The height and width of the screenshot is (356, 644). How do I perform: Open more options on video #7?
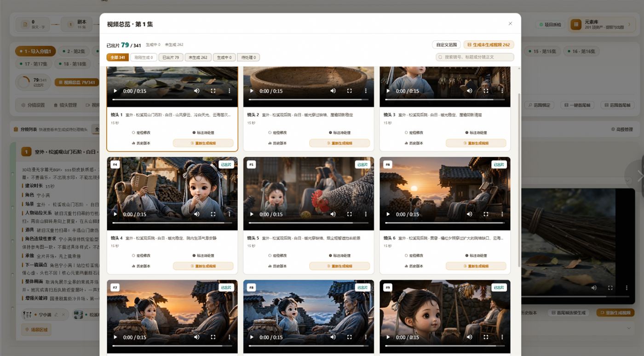pos(229,337)
